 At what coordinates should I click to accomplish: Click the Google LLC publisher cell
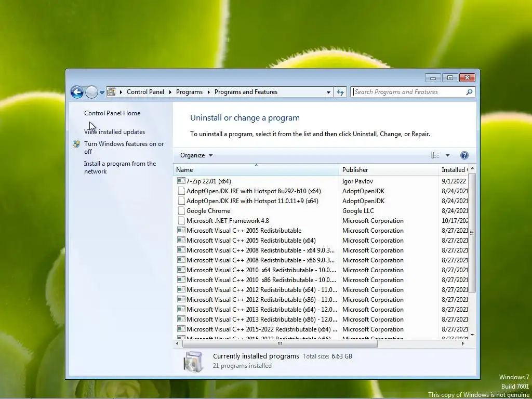tap(358, 211)
